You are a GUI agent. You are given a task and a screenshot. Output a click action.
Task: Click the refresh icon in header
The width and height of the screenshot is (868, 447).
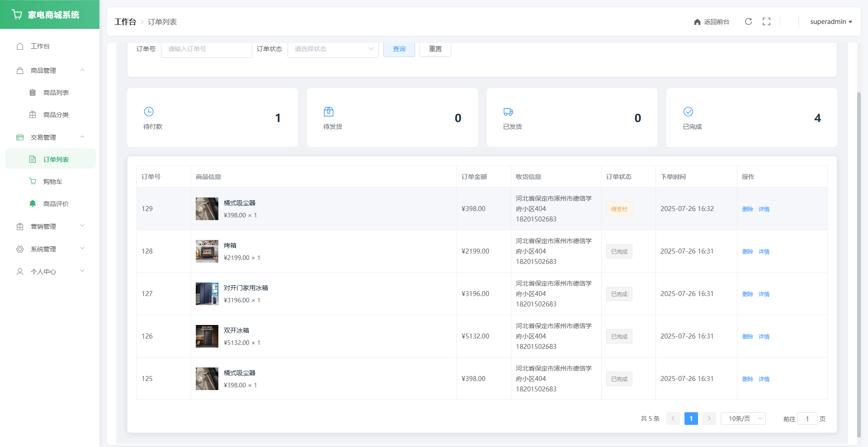(x=748, y=22)
